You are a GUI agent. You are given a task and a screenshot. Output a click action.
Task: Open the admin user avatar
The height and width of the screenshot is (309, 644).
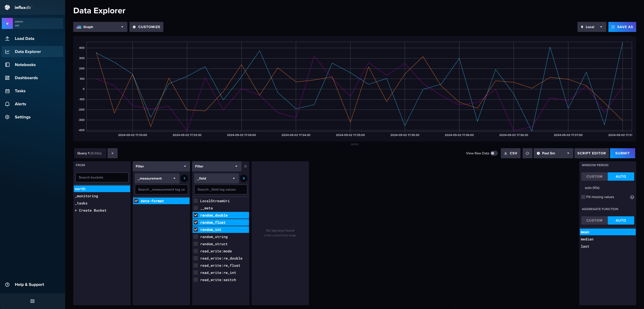7,24
